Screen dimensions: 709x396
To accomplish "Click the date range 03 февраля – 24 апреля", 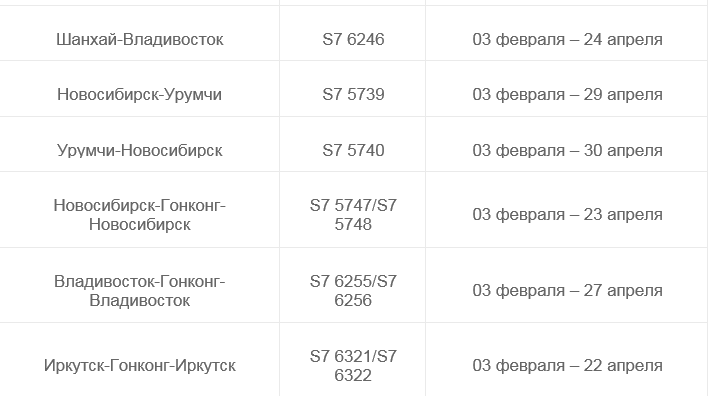I will click(x=567, y=39).
